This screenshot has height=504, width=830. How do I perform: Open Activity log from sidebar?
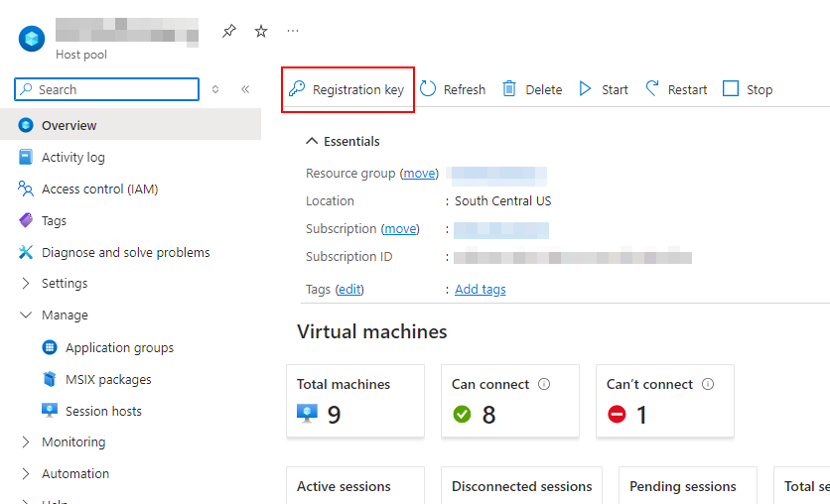click(72, 157)
